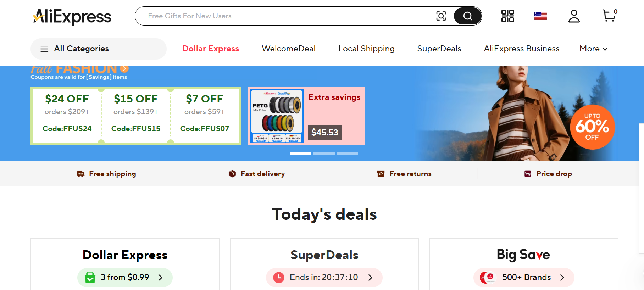
Task: Expand Dollar Express 3 from $0.99 chevron
Action: (x=160, y=278)
